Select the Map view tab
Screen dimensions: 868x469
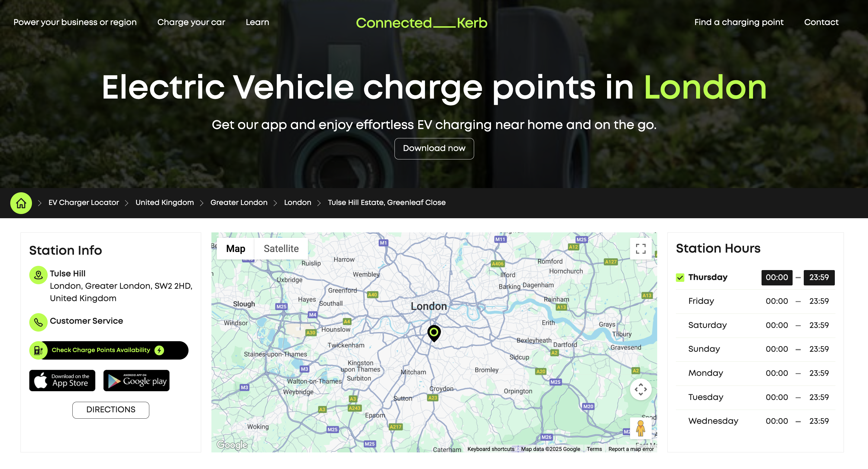click(236, 249)
